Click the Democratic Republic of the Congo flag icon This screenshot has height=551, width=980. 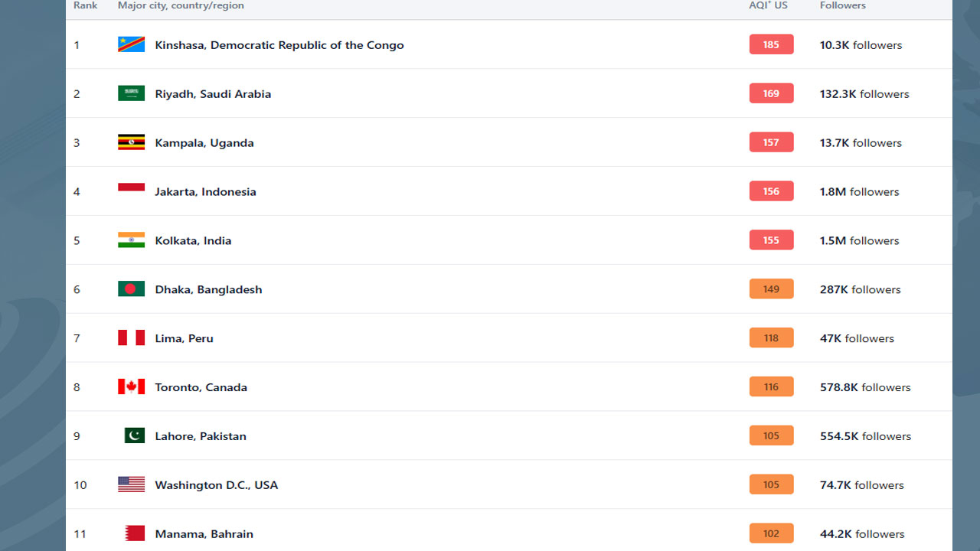(x=131, y=44)
